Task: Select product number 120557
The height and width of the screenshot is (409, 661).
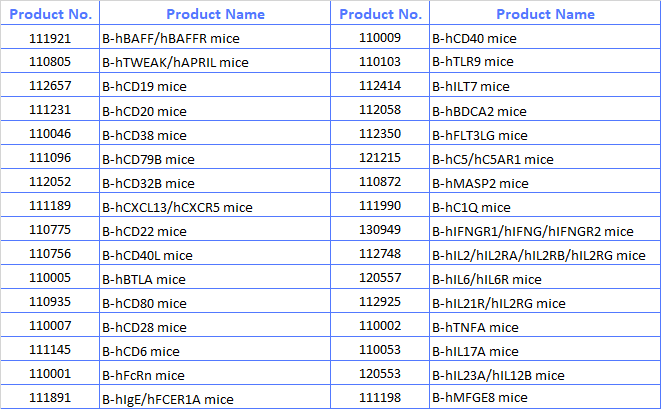Action: pos(380,279)
